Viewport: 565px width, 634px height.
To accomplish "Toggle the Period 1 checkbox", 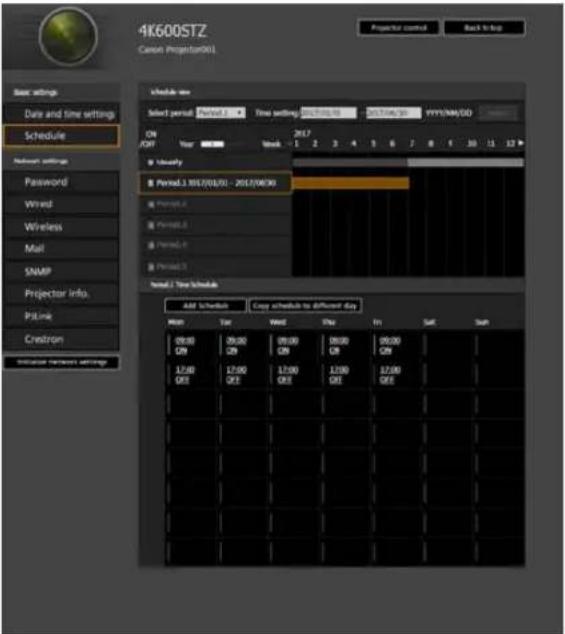I will tap(150, 183).
